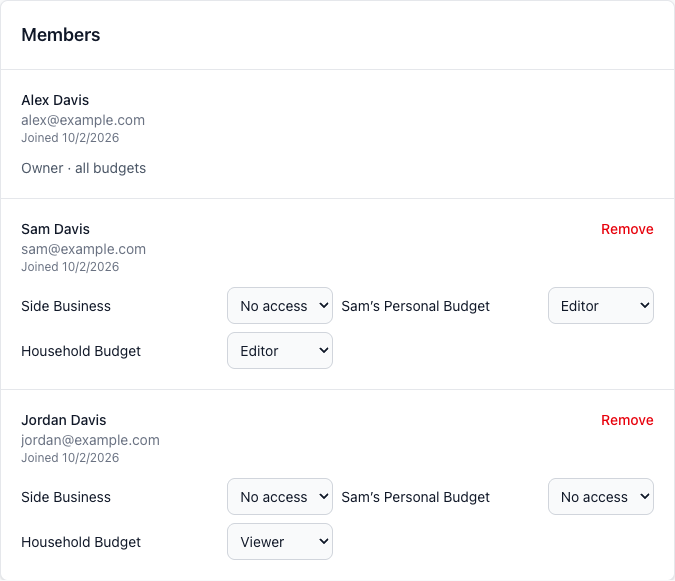Image resolution: width=675 pixels, height=581 pixels.
Task: Click the name Alex Davis
Action: pyautogui.click(x=55, y=100)
